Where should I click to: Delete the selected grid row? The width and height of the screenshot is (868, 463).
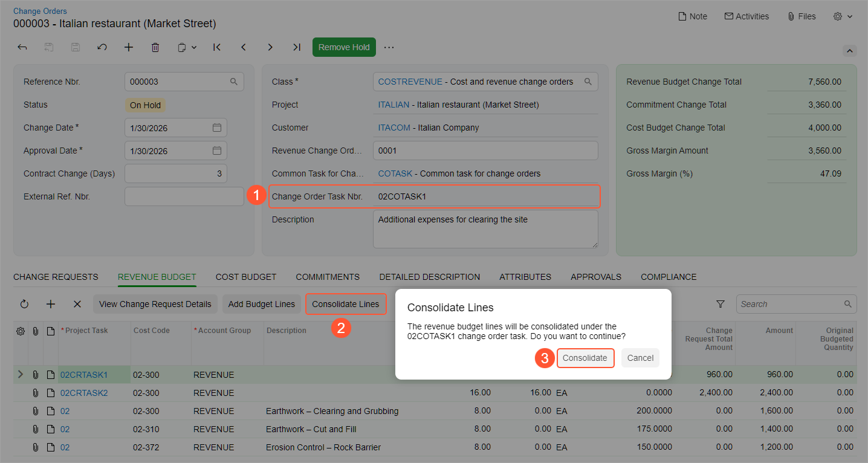point(77,304)
